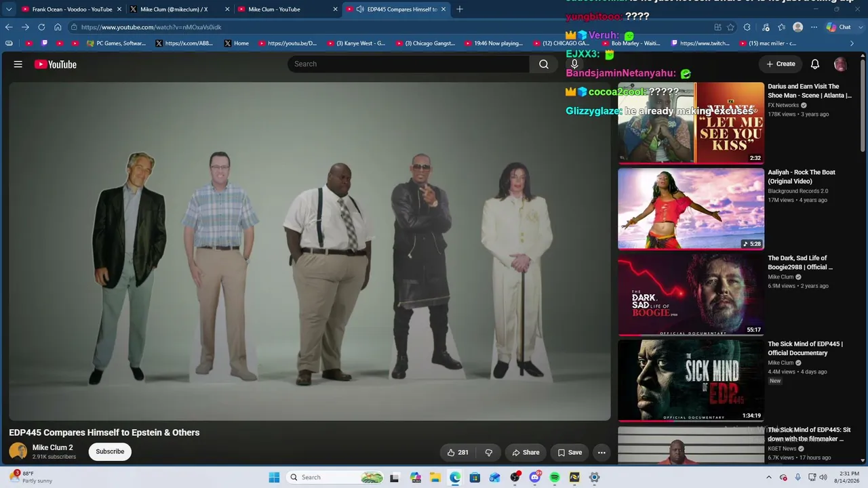
Task: Open the more actions ellipsis under the video
Action: [x=601, y=452]
